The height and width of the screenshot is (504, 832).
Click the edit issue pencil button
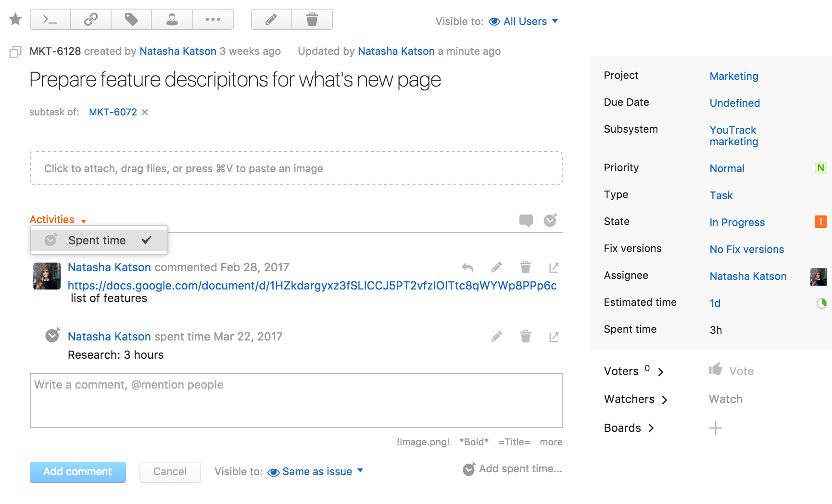(x=271, y=19)
